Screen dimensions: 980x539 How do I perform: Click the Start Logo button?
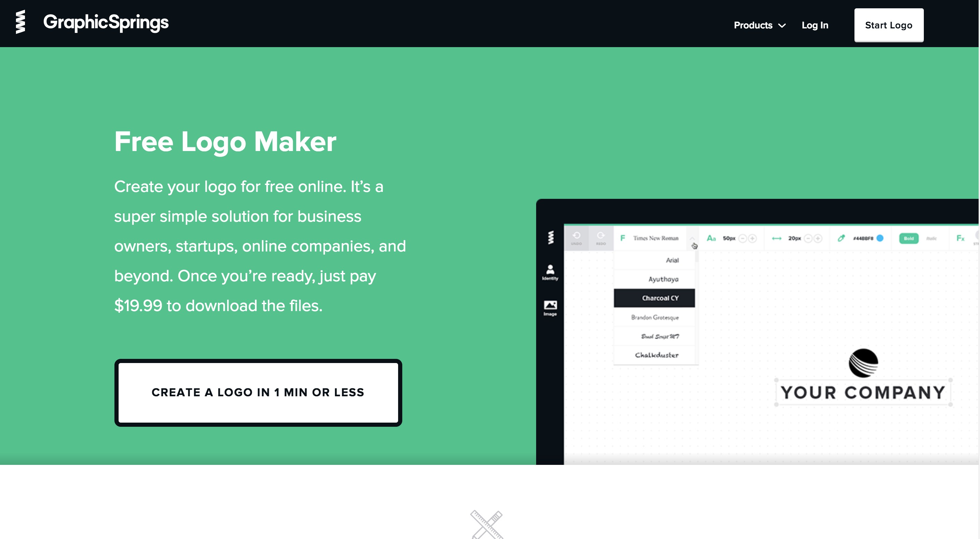888,25
